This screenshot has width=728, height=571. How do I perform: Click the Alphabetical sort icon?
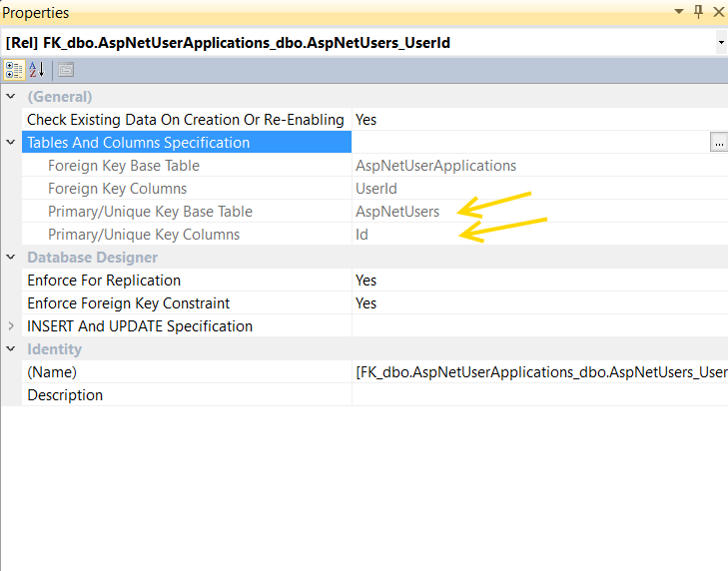tap(37, 70)
